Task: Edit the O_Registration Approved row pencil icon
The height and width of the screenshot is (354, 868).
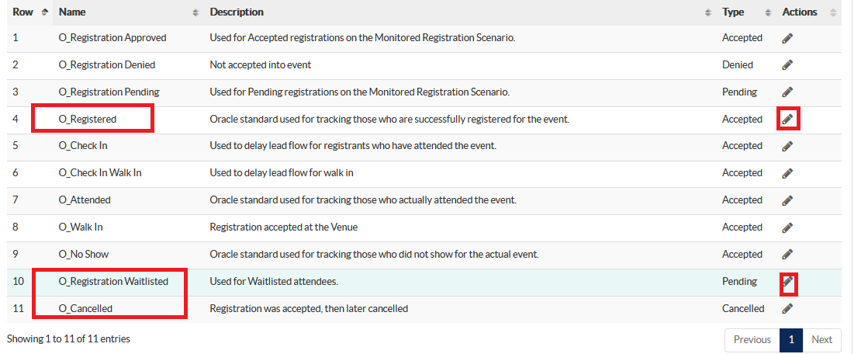Action: (x=787, y=38)
